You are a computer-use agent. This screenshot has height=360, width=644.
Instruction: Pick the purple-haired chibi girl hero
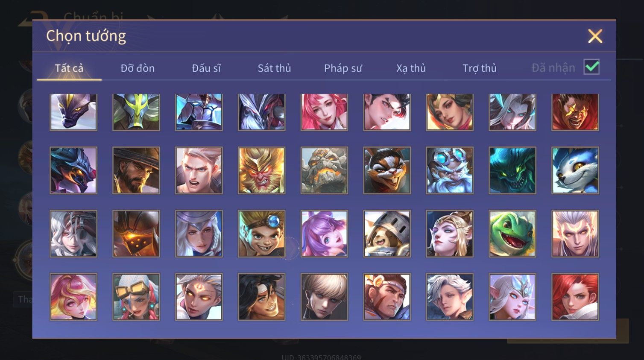click(324, 234)
